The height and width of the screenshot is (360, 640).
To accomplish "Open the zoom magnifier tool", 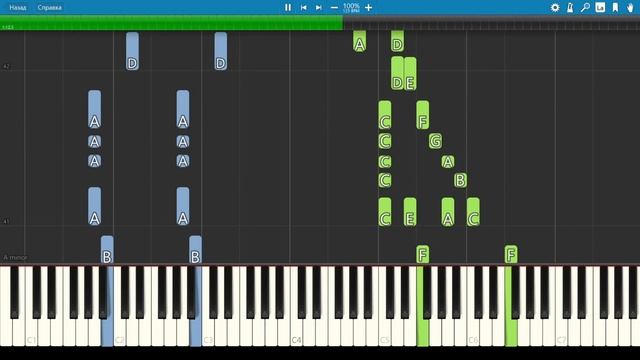I will click(x=585, y=7).
